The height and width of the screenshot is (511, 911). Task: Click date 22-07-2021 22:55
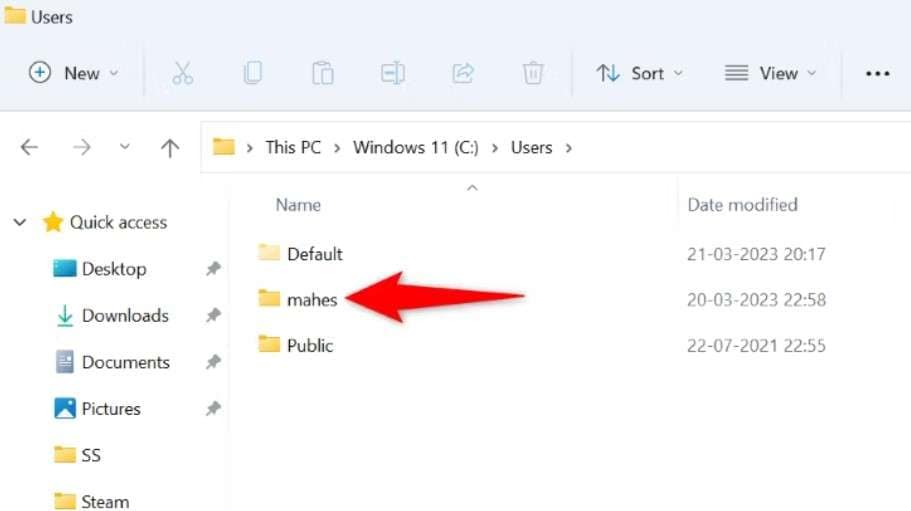(756, 346)
